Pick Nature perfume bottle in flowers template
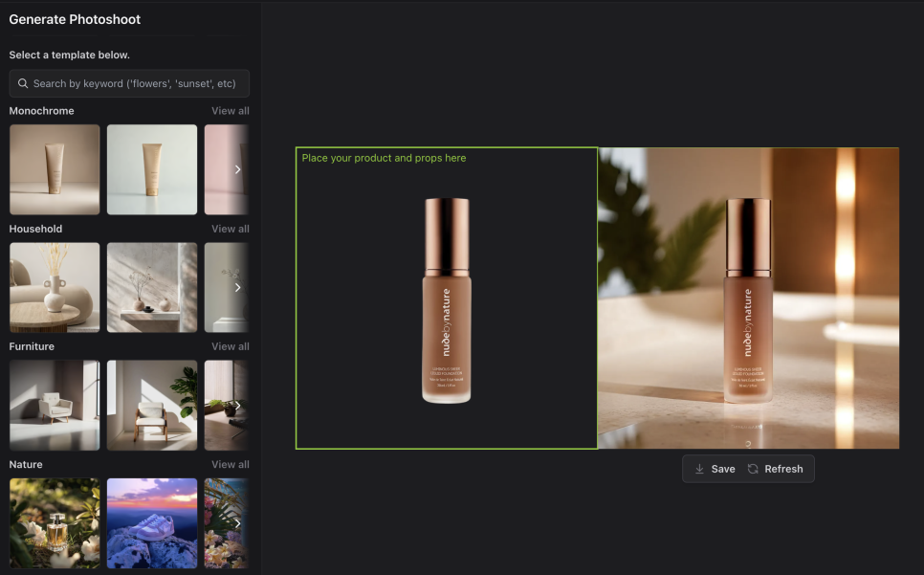The height and width of the screenshot is (575, 924). click(x=55, y=523)
